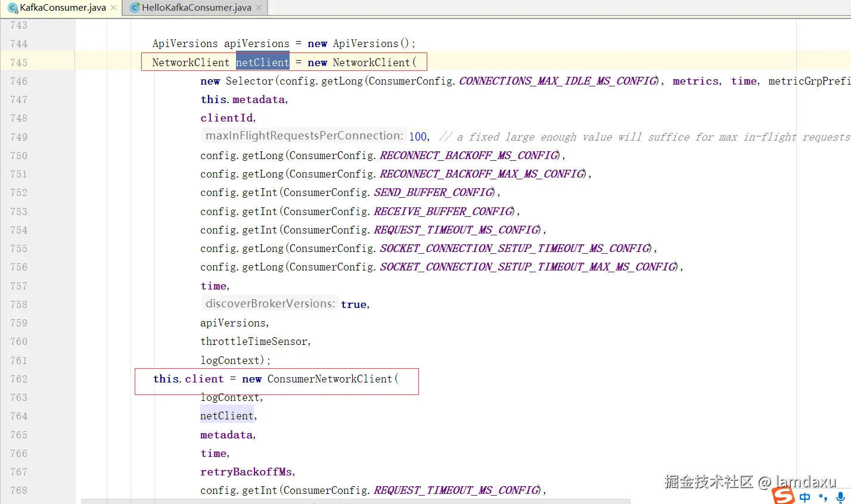Click SEND_BUFFER_CONFIG constant

tap(434, 192)
